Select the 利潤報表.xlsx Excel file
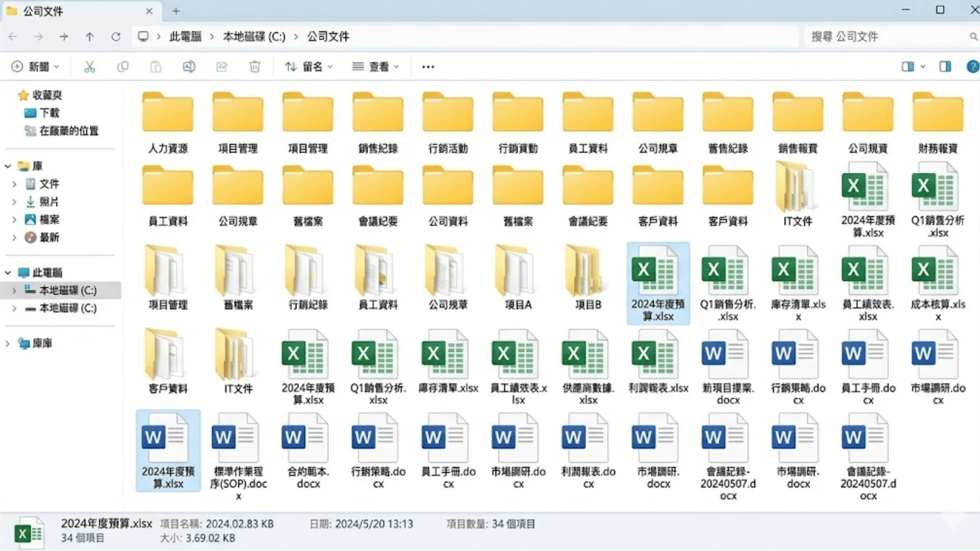 [658, 361]
